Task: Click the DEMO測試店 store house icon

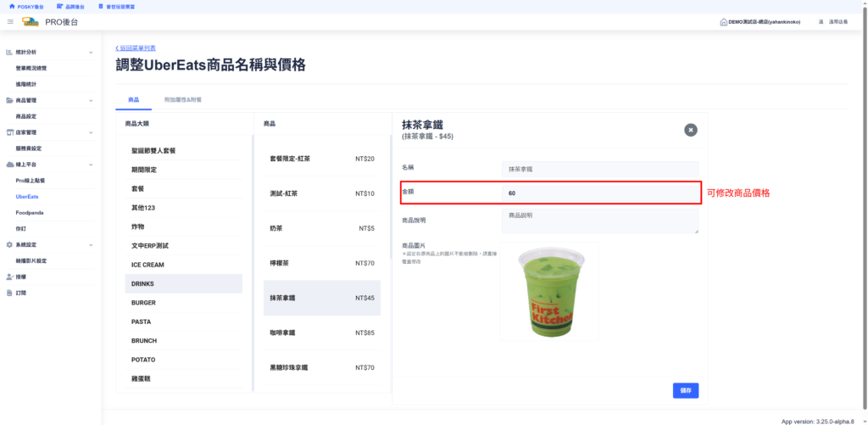Action: tap(723, 21)
